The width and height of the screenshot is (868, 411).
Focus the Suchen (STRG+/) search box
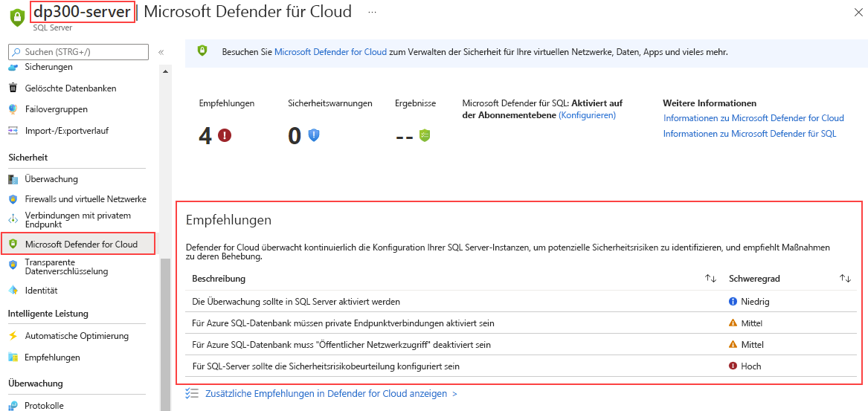point(79,52)
